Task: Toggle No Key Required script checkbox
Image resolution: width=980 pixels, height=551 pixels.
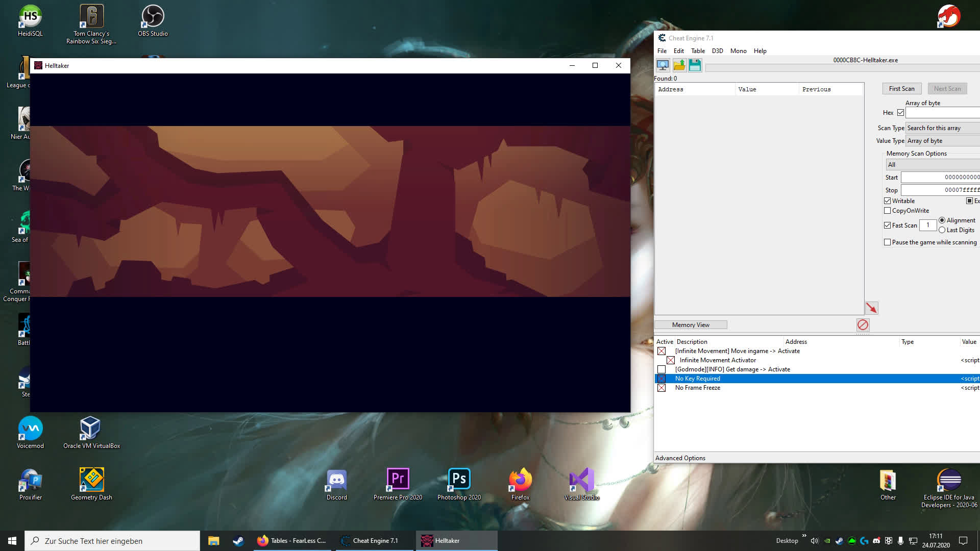Action: [661, 379]
